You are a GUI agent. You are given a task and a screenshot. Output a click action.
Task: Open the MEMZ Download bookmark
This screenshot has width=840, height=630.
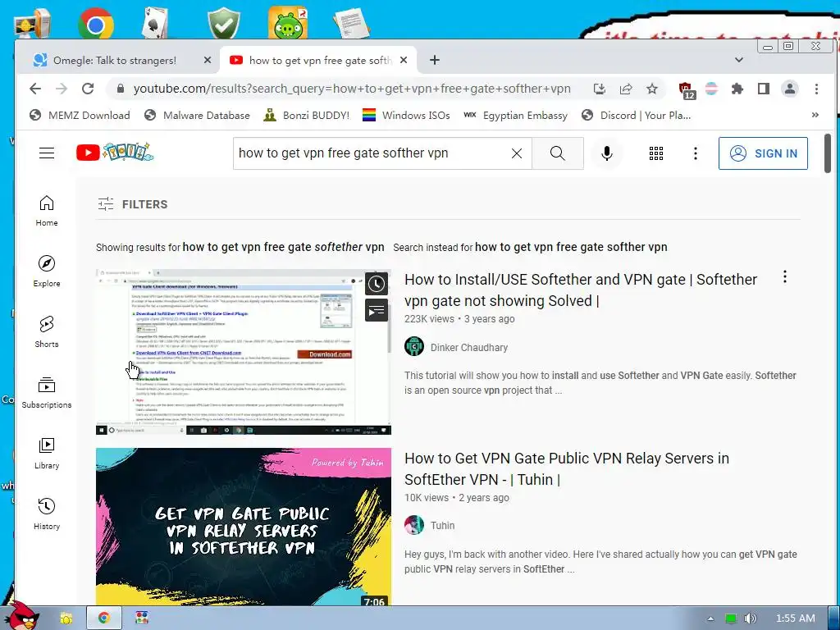point(80,115)
